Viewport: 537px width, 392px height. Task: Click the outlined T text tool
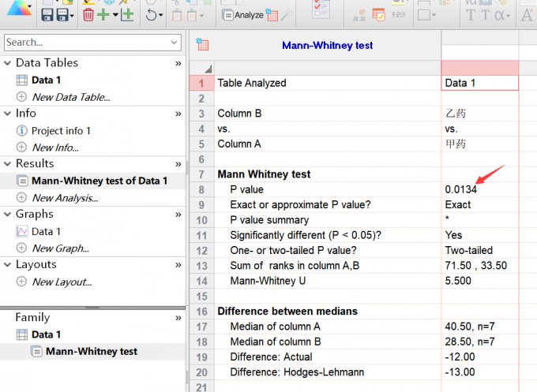coord(486,15)
